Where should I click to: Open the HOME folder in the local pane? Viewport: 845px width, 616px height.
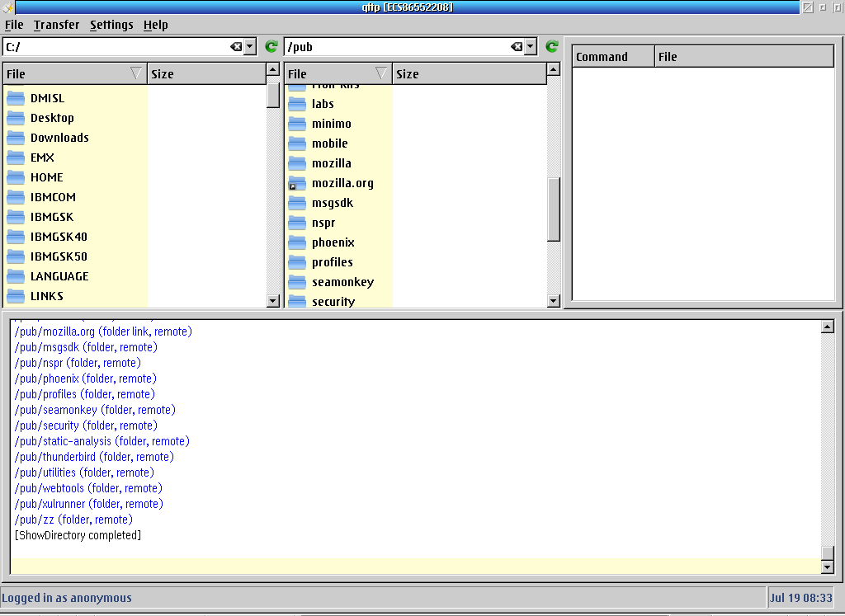tap(46, 177)
